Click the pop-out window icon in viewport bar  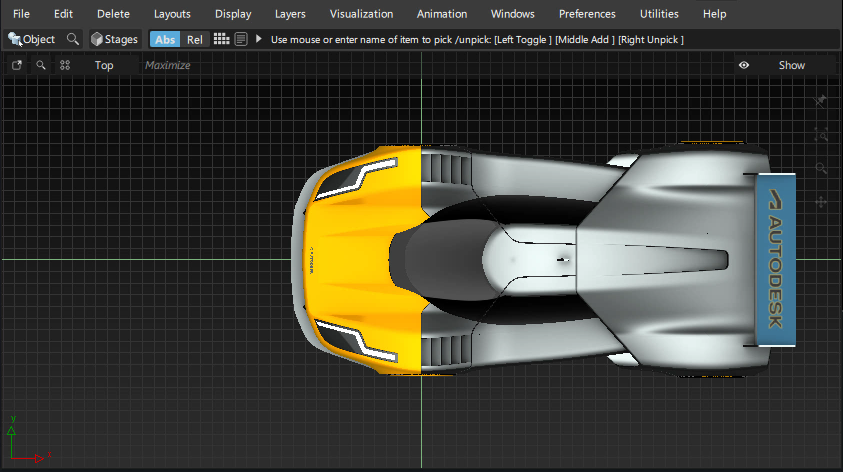(17, 65)
